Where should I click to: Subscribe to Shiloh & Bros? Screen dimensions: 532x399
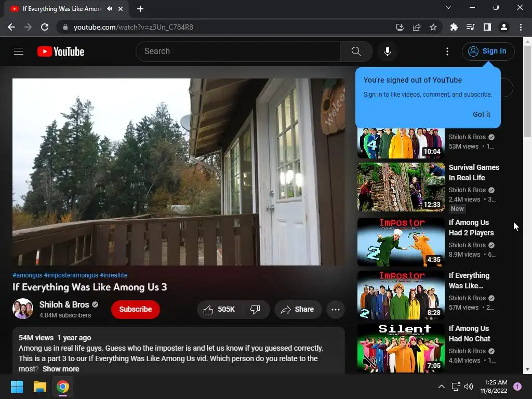(x=136, y=310)
